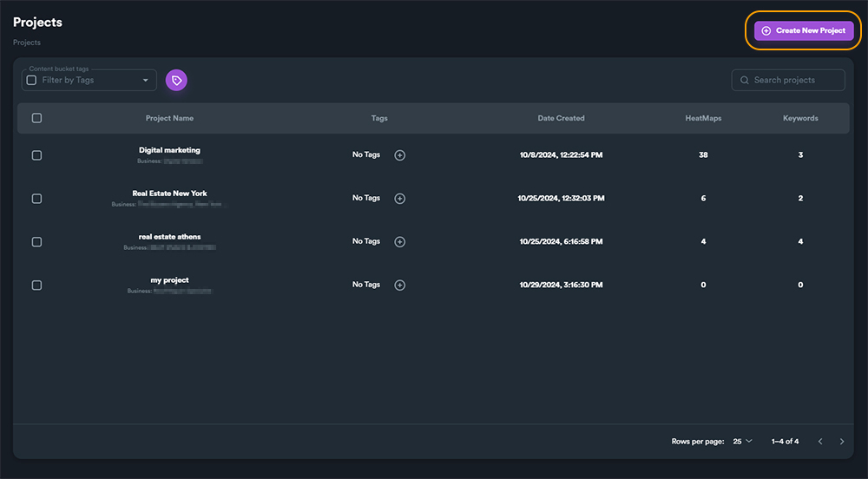Image resolution: width=868 pixels, height=479 pixels.
Task: Expand the Filter by Tags dropdown
Action: point(145,81)
